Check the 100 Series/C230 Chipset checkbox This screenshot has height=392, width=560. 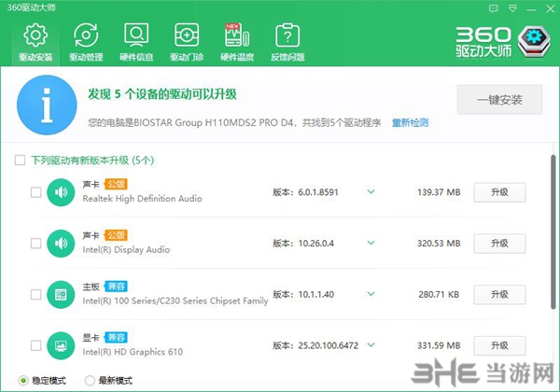pos(36,295)
